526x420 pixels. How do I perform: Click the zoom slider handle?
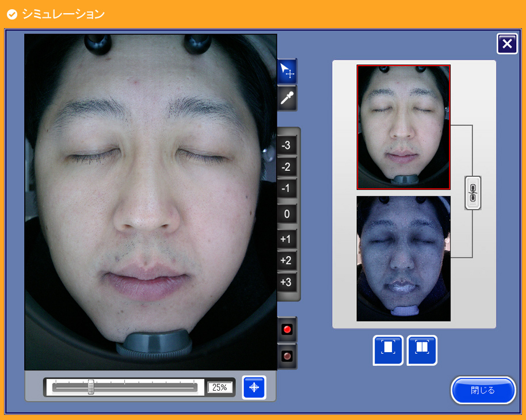pos(91,387)
